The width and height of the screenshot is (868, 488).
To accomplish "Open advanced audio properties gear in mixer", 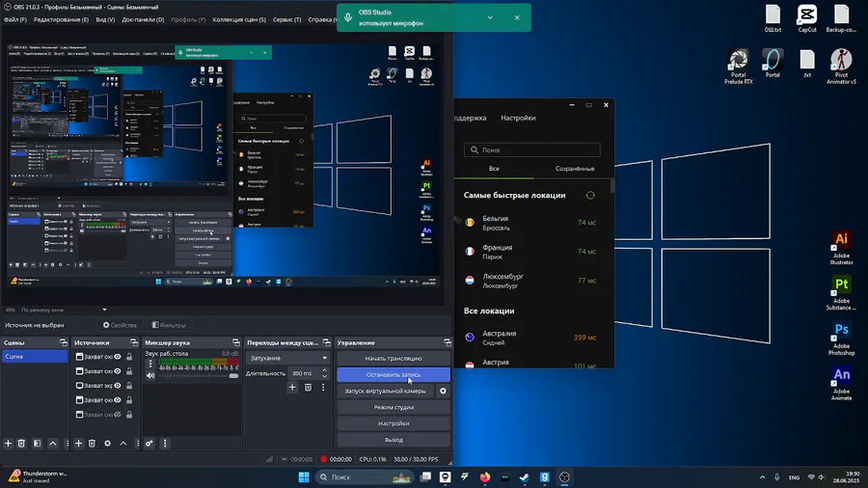I will tap(149, 444).
